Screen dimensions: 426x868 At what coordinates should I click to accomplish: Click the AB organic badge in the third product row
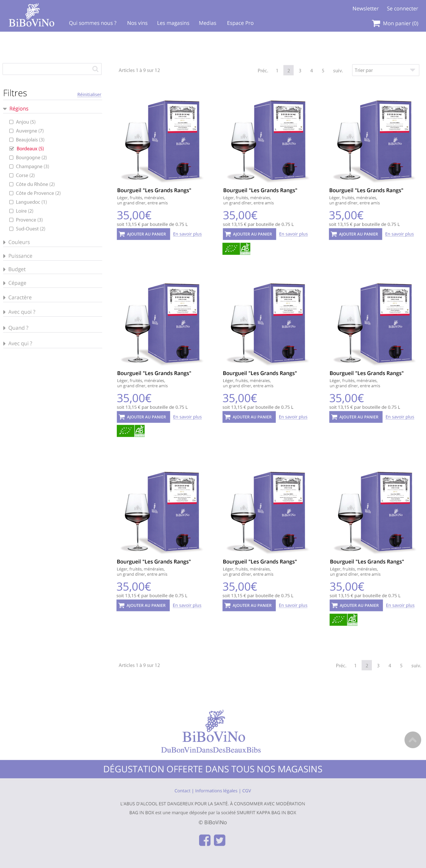pos(352,619)
